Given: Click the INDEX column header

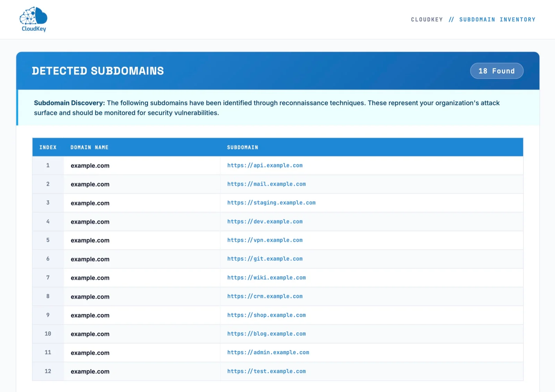Looking at the screenshot, I should click(x=48, y=147).
